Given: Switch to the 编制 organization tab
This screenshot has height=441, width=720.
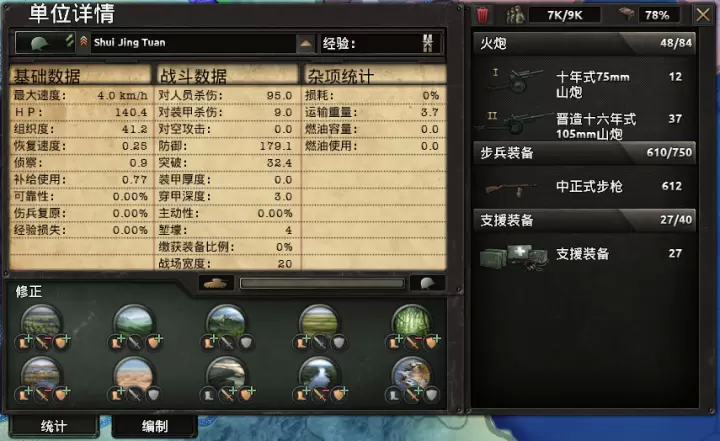Looking at the screenshot, I should pos(155,426).
